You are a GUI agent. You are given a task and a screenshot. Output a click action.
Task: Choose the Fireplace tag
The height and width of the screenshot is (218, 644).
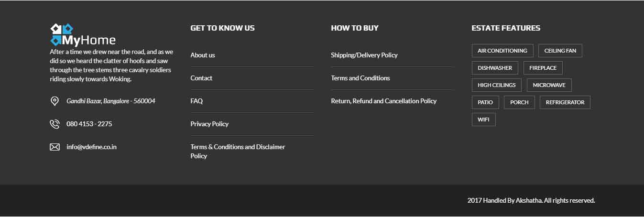[x=543, y=68]
